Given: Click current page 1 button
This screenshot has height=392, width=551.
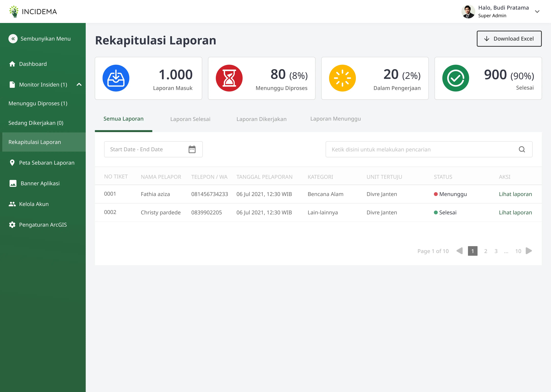Looking at the screenshot, I should (473, 251).
